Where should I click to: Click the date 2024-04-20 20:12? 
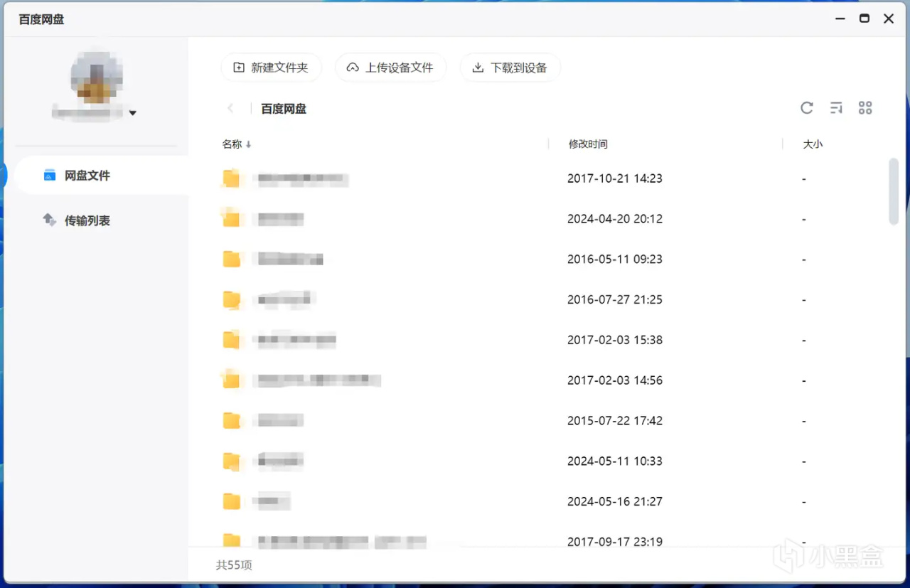click(x=615, y=219)
